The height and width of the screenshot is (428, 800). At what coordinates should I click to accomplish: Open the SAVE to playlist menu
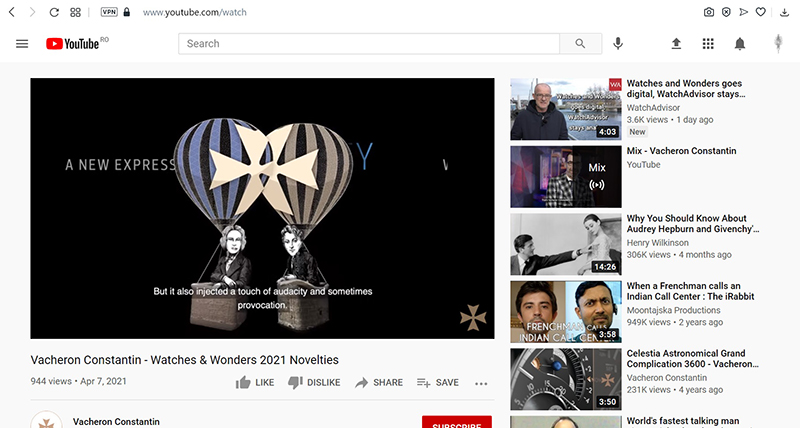point(437,383)
